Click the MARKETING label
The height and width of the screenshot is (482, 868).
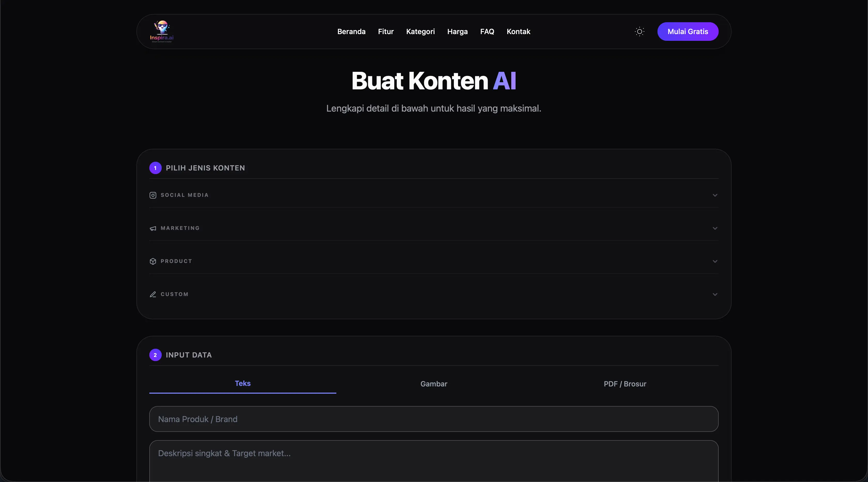point(180,228)
